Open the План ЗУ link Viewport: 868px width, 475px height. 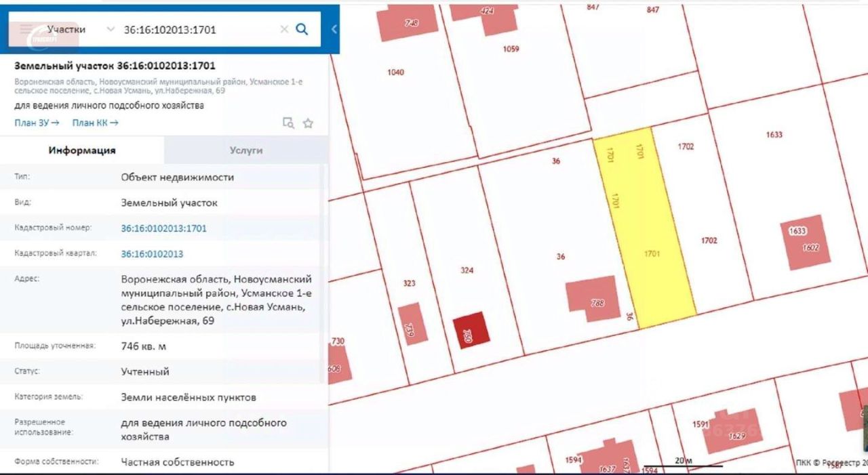point(37,123)
